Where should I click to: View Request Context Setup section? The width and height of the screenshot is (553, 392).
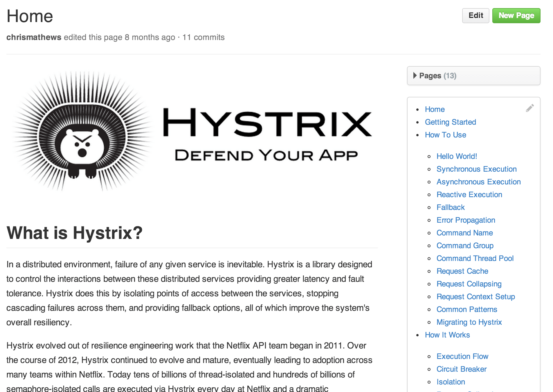[x=475, y=297]
